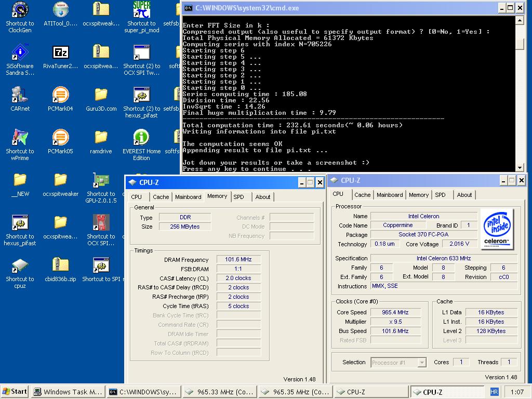Click the cmd window scrollbar thumb

coord(520,44)
